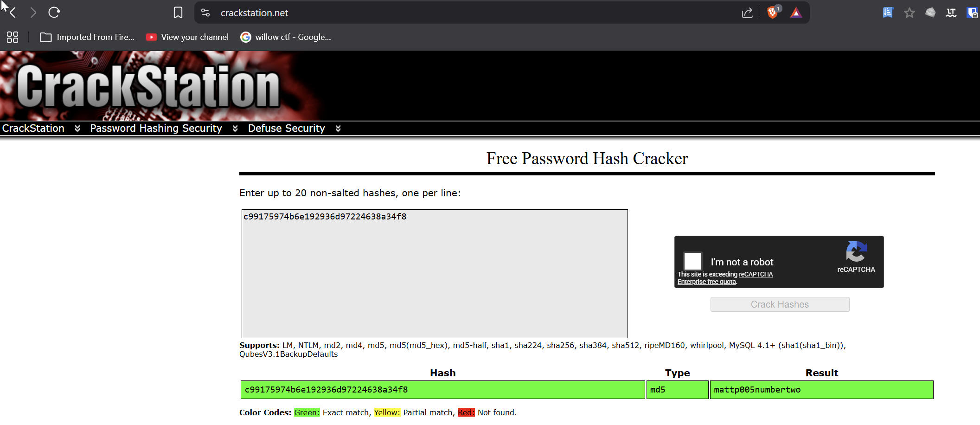Click the Red: color code label
The image size is (980, 425).
click(466, 412)
